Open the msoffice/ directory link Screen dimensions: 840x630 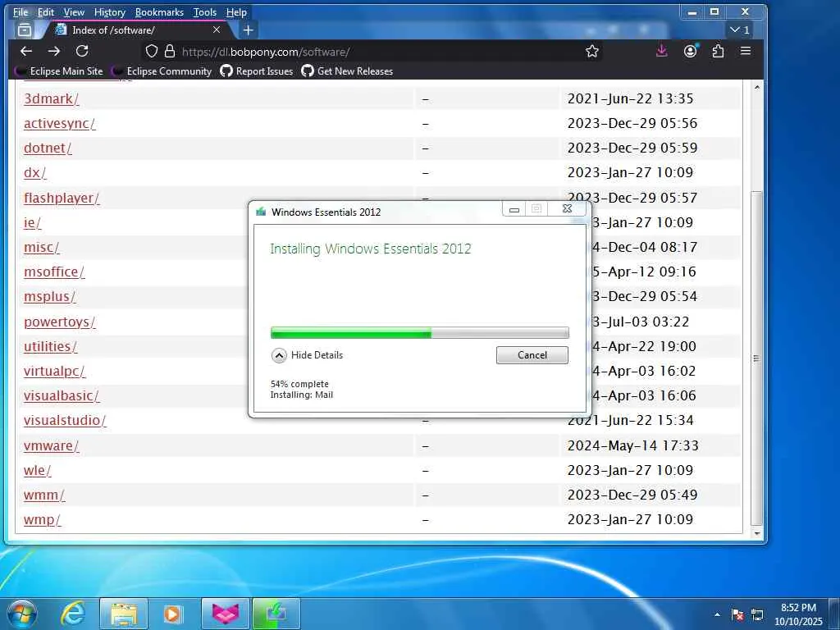click(54, 272)
